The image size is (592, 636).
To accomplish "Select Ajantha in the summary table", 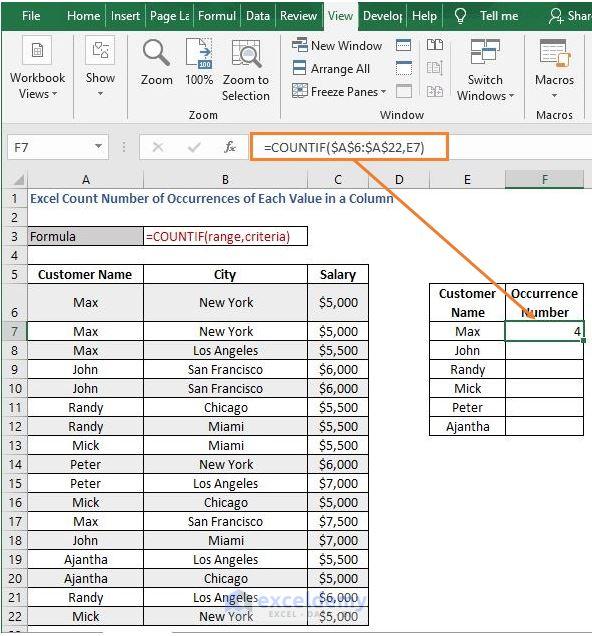I will [x=467, y=427].
